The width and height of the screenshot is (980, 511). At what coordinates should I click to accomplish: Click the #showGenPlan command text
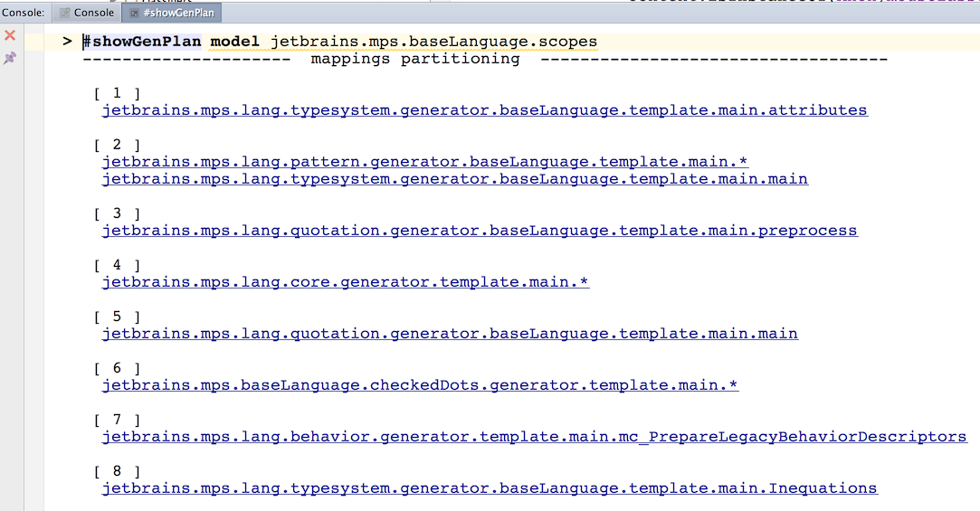[x=142, y=42]
